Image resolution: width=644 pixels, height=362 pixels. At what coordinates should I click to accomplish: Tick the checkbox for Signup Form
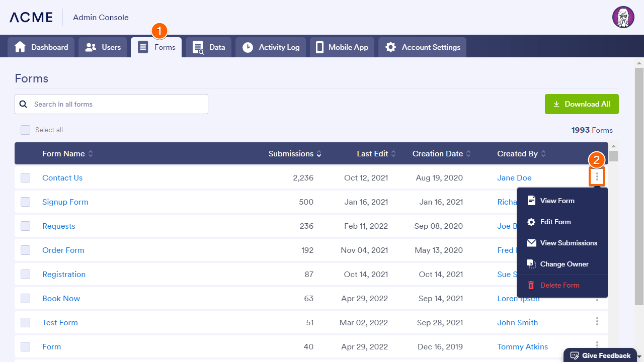25,202
